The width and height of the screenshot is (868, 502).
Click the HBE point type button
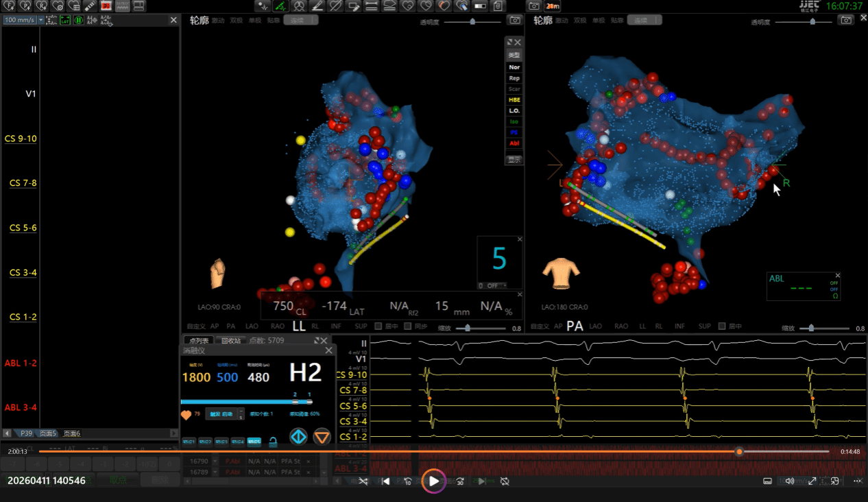514,99
